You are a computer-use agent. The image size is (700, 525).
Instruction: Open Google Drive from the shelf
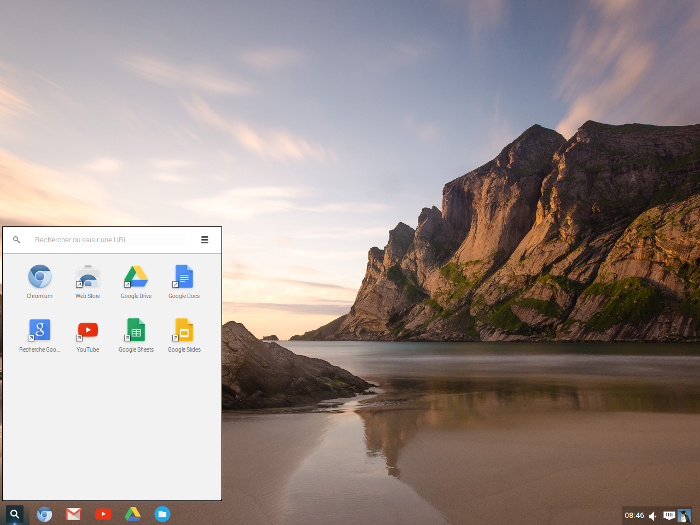(133, 514)
